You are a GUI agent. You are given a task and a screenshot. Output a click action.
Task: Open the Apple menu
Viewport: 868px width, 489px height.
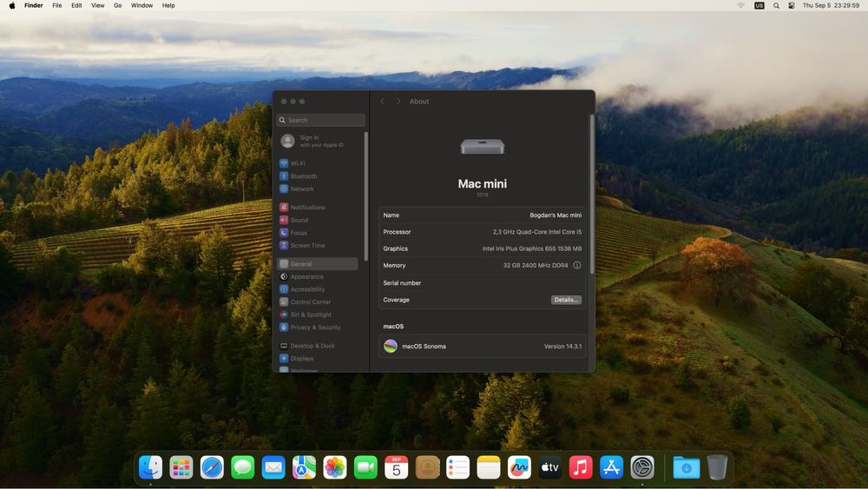pos(12,5)
